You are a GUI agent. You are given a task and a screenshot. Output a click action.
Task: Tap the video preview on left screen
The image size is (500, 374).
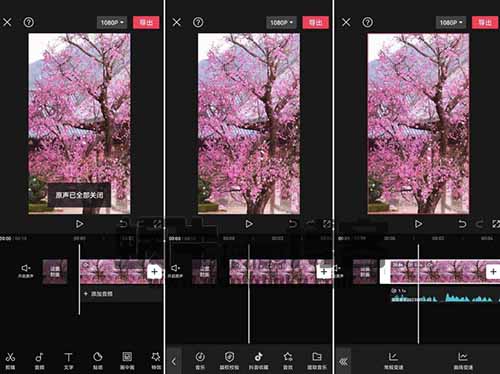coord(79,123)
